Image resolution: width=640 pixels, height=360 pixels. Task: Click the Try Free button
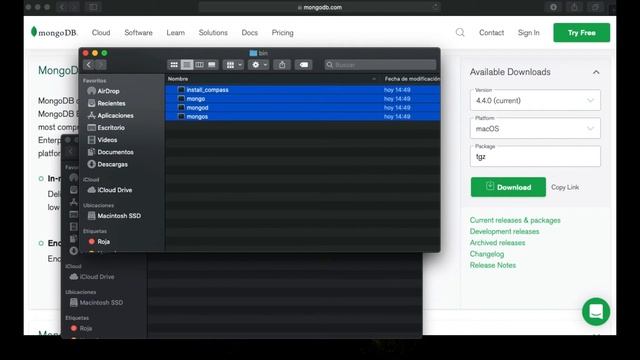point(582,33)
